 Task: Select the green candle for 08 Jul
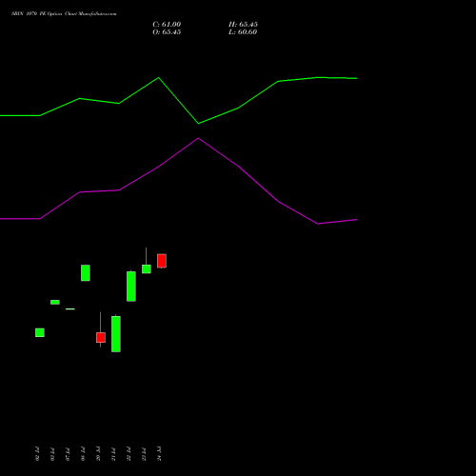(86, 273)
